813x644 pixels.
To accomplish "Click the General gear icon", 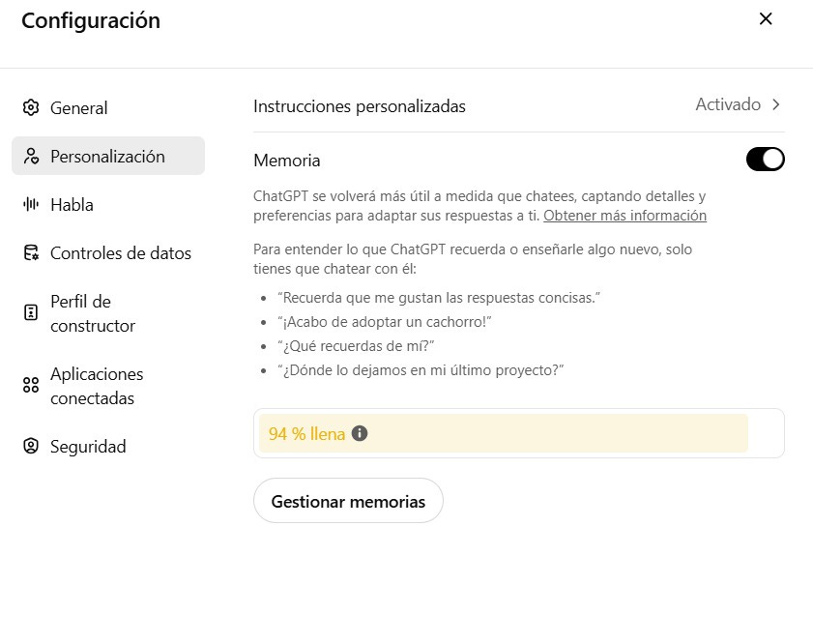I will coord(31,108).
